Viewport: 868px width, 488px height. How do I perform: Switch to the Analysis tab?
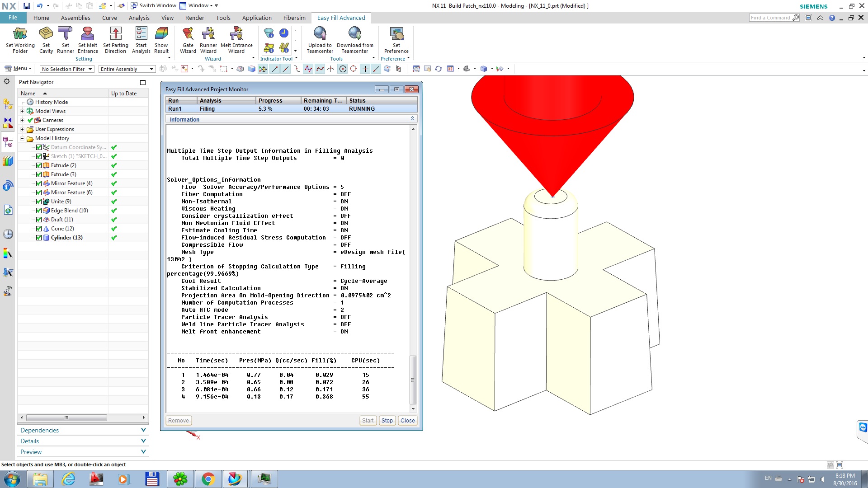coord(139,18)
